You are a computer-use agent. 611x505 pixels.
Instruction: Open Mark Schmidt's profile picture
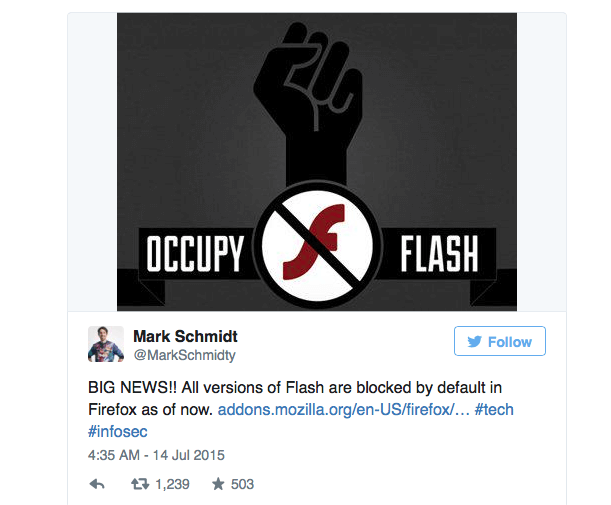106,344
